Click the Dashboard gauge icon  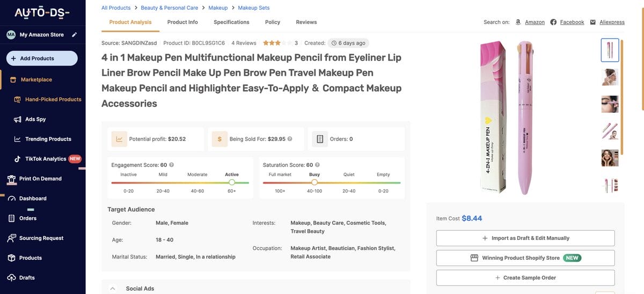coord(11,199)
